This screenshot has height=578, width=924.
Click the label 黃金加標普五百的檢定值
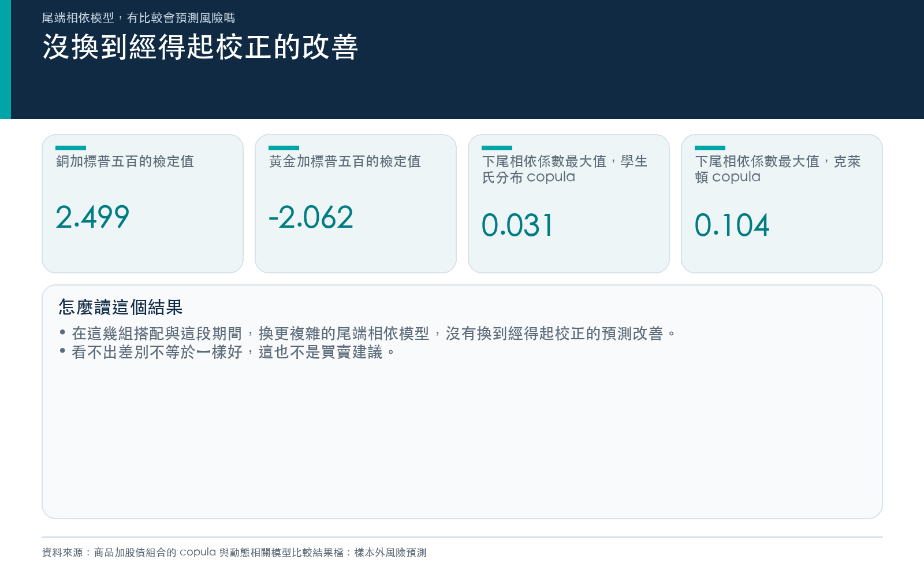[345, 161]
